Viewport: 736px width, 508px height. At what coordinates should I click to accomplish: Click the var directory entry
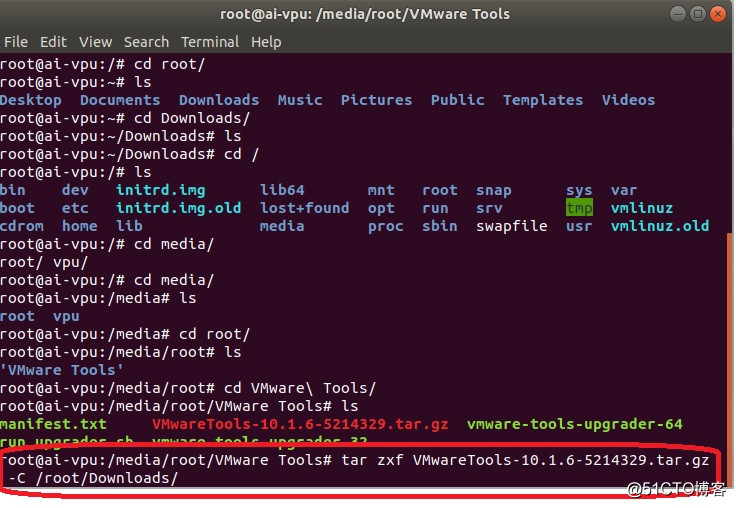pos(624,190)
